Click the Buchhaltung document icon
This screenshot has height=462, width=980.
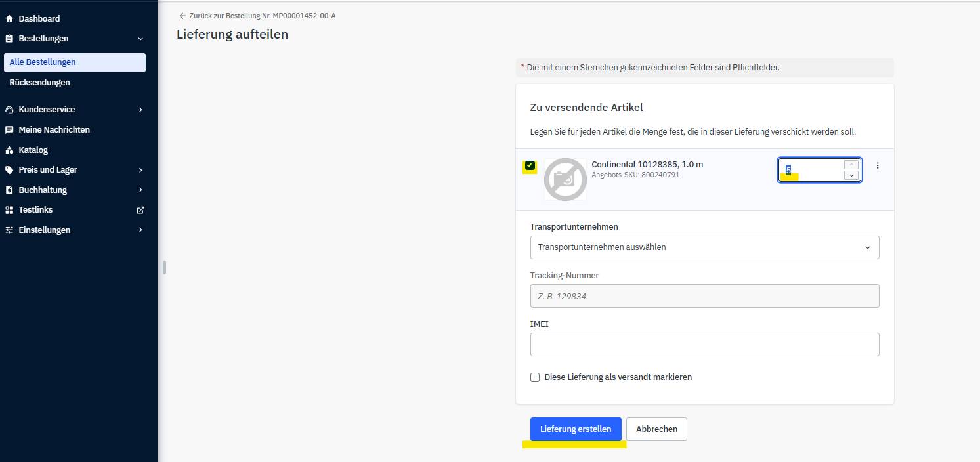(9, 190)
